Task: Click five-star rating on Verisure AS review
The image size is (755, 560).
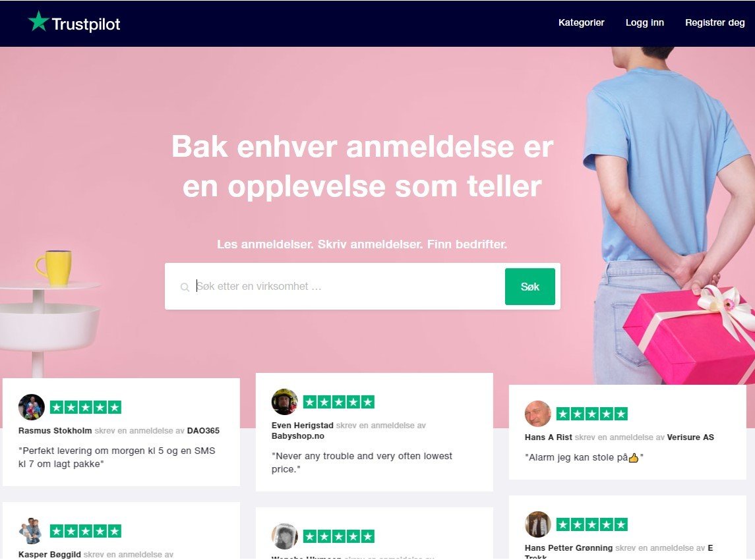Action: 592,414
